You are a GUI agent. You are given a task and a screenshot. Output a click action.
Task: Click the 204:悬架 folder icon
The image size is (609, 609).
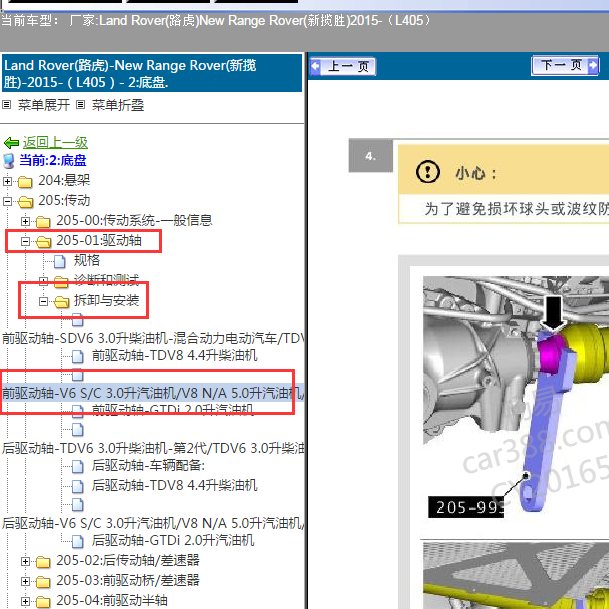[25, 181]
